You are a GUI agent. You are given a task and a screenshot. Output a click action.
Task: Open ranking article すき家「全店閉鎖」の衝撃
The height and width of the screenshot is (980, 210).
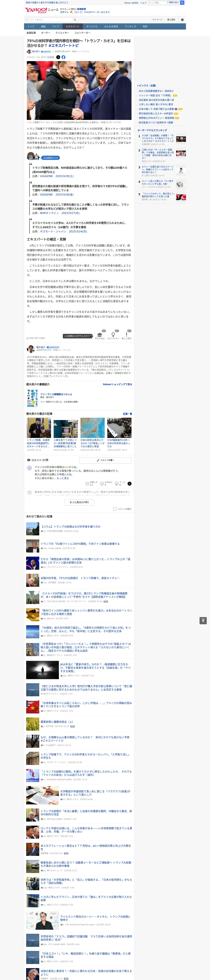tap(158, 139)
